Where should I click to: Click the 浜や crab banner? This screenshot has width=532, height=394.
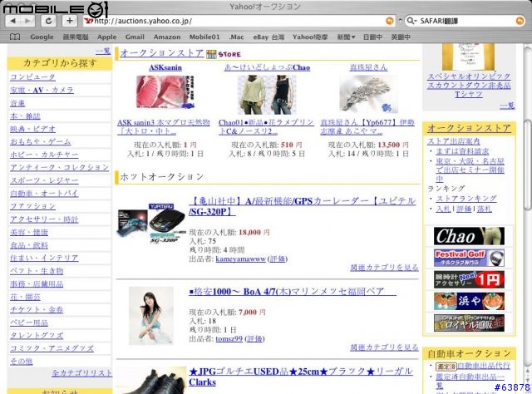pos(469,301)
